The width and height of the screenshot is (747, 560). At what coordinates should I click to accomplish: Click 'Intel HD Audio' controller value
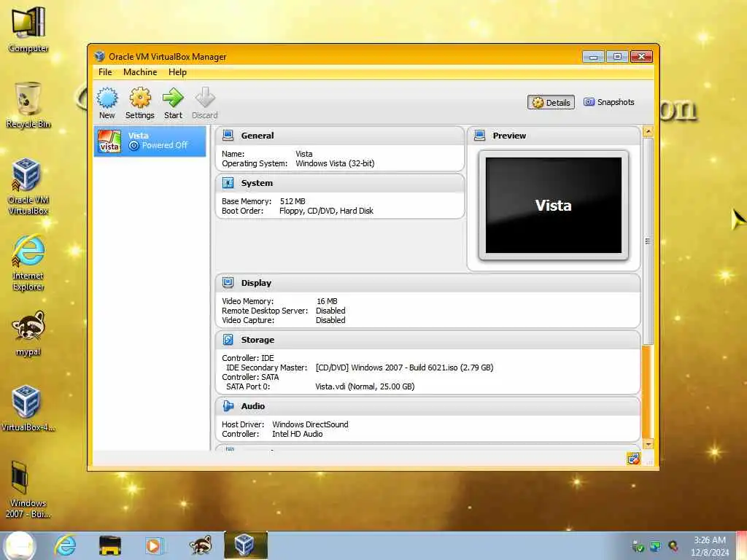298,434
